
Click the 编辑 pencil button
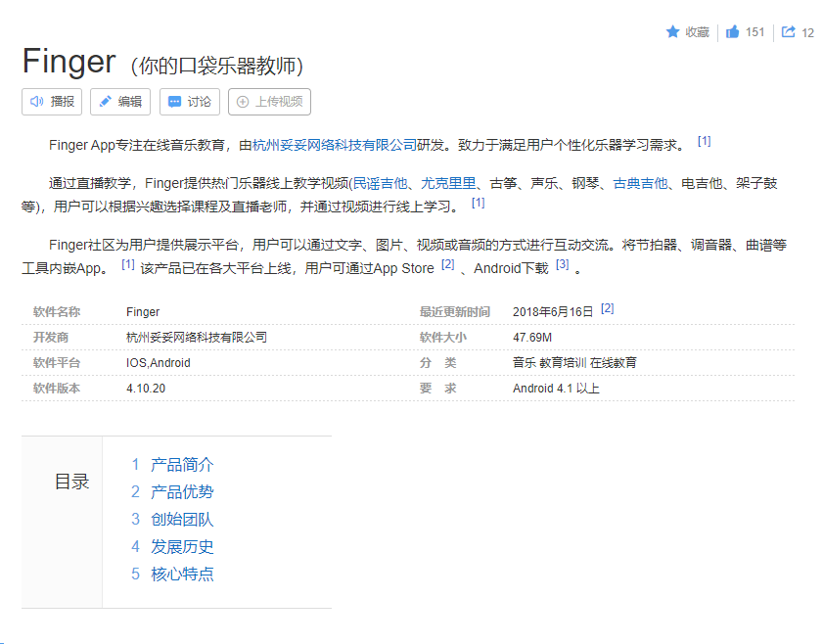[120, 102]
